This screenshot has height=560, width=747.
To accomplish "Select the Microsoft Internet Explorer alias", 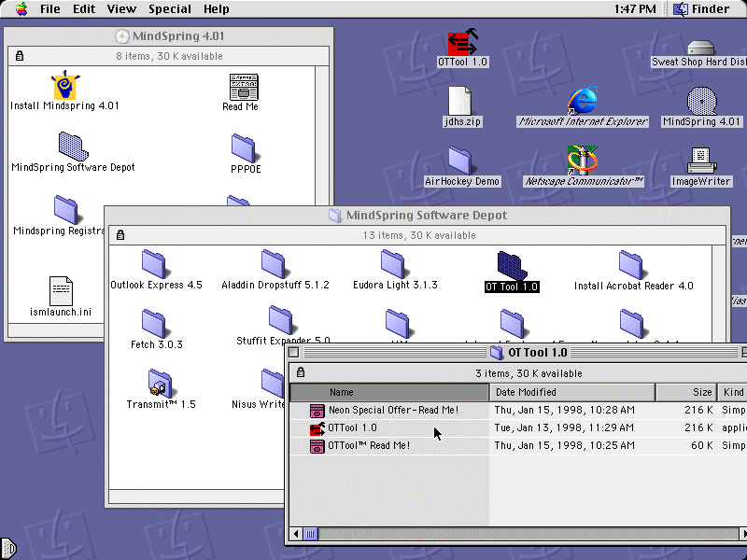I will pos(582,101).
